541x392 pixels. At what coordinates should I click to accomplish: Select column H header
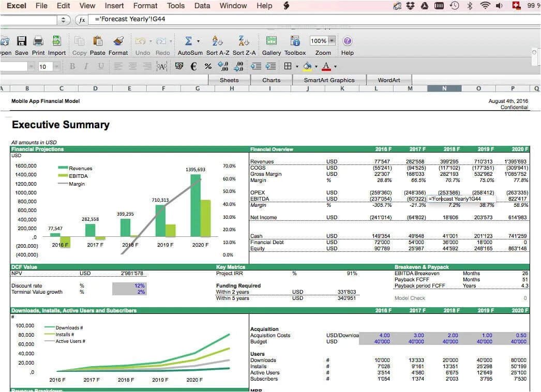tap(232, 88)
